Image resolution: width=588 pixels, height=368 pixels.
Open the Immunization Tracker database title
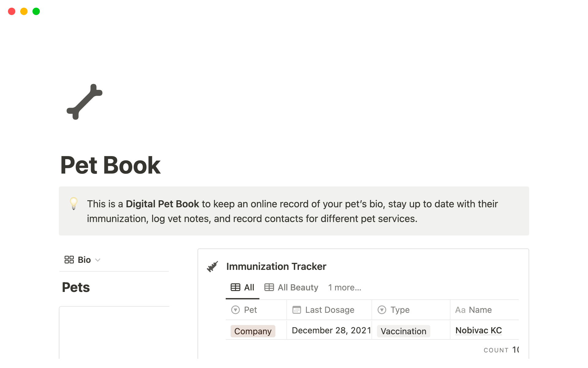pos(276,266)
